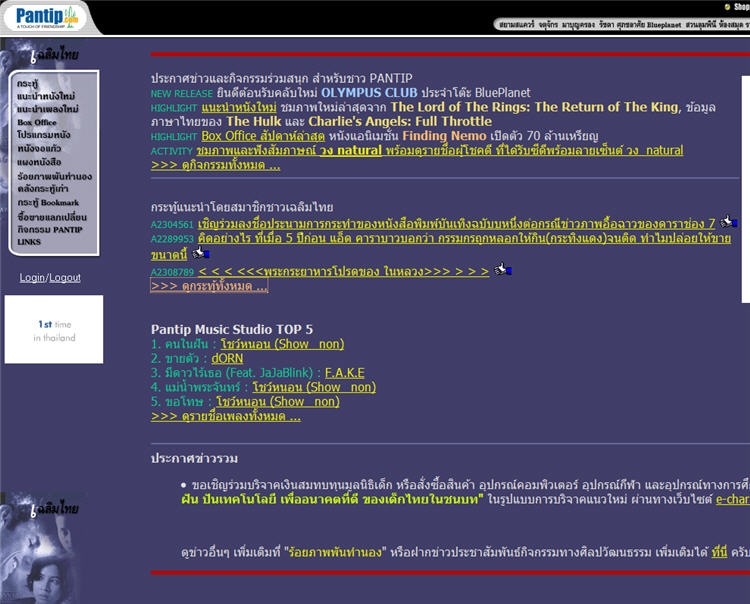Open กระทู้ in the sidebar menu
Image resolution: width=750 pixels, height=604 pixels.
(27, 83)
